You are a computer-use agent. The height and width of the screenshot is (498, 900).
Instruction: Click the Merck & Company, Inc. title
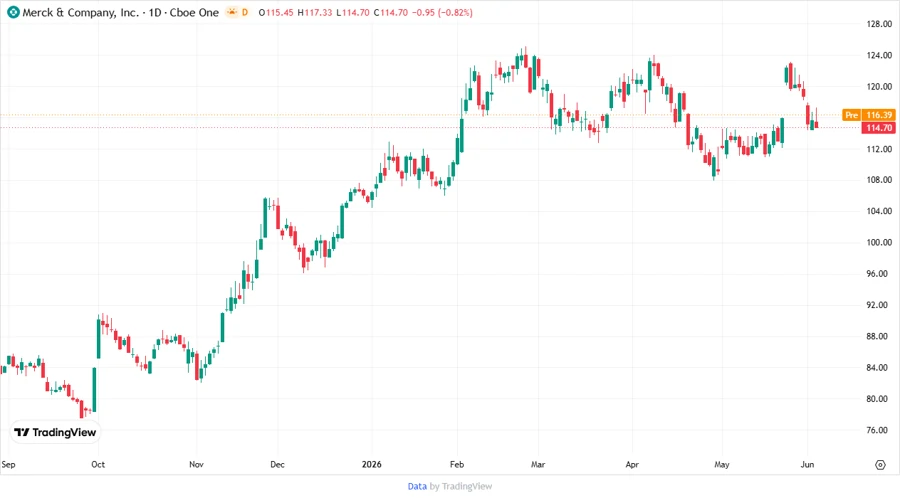[x=80, y=13]
